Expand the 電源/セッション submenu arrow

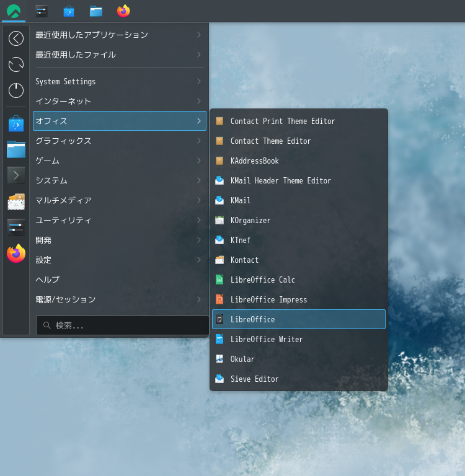(199, 299)
